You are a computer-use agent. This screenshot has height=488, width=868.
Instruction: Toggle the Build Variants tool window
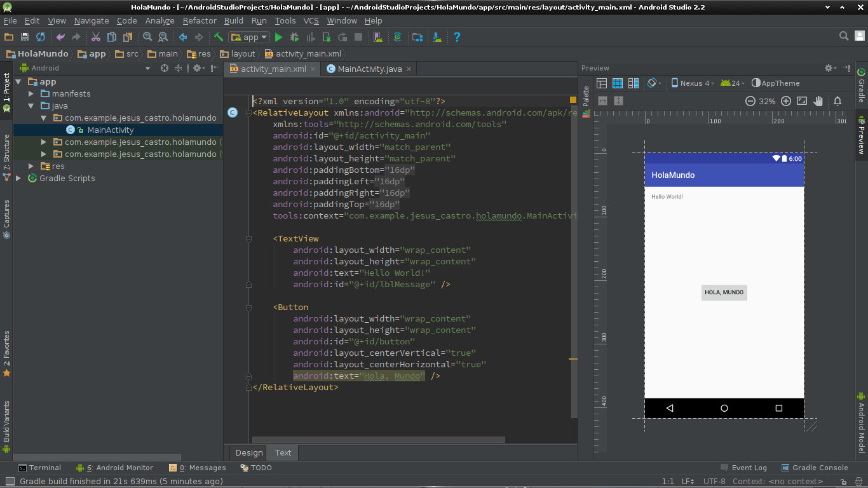click(6, 426)
